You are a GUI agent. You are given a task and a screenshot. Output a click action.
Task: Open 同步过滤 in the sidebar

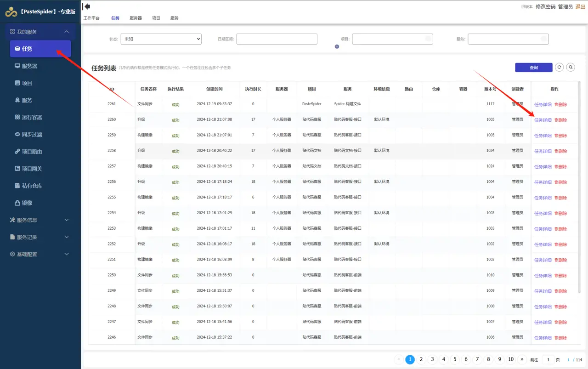coord(40,135)
